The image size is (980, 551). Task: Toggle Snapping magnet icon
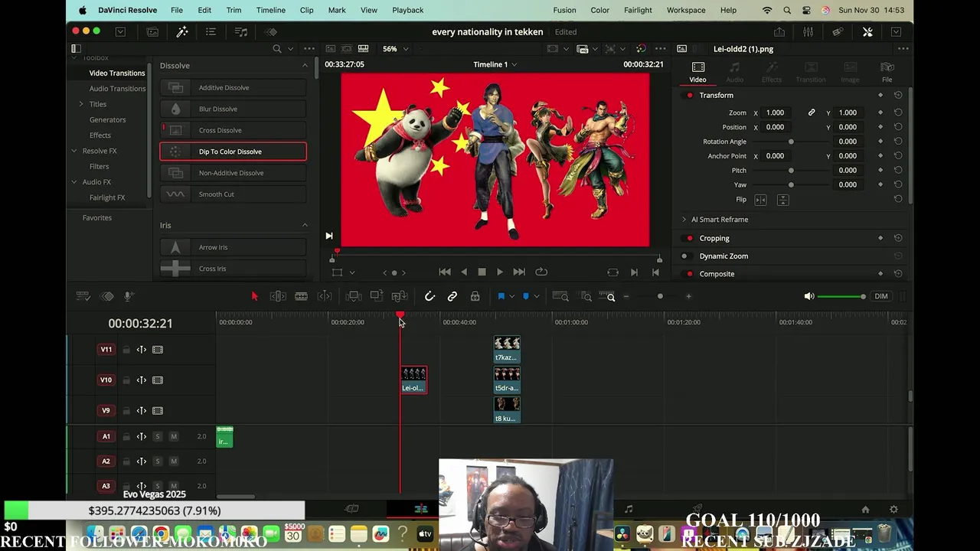click(x=430, y=296)
